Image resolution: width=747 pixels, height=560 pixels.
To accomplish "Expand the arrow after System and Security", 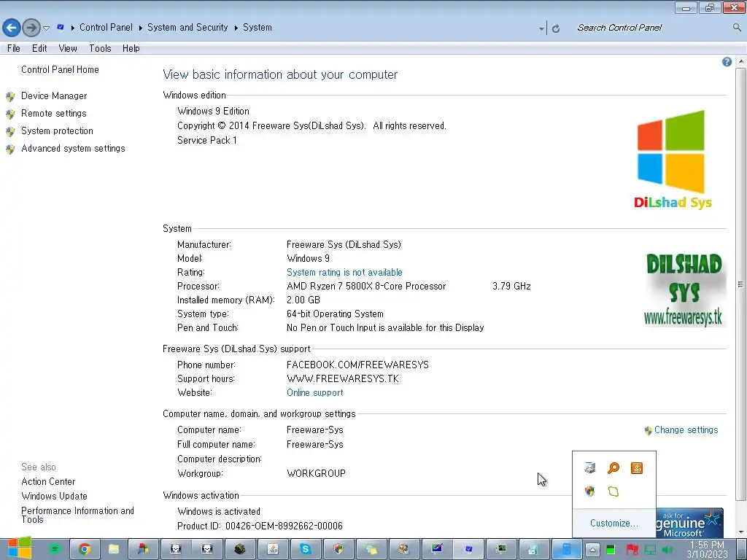I will point(236,28).
